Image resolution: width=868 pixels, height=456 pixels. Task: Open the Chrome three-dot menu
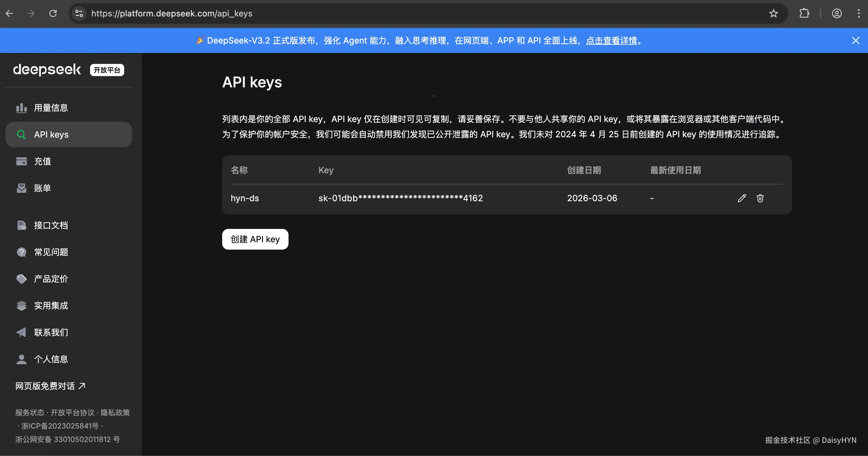click(858, 13)
